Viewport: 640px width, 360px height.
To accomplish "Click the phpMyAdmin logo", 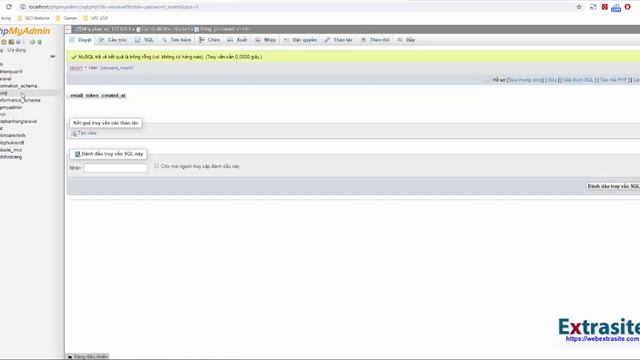I will [x=24, y=31].
